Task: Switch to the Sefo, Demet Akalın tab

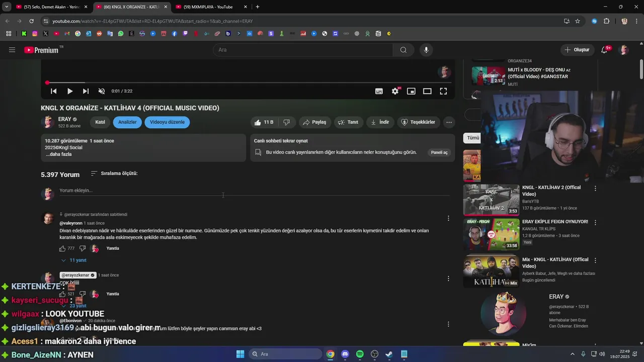Action: [52, 7]
